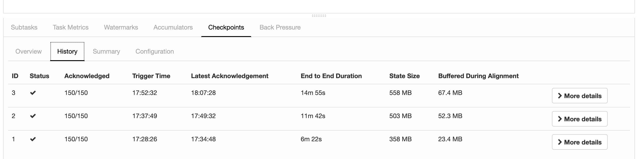Viewport: 644px width, 159px height.
Task: Click the checkmark status icon for checkpoint 1
Action: (33, 139)
